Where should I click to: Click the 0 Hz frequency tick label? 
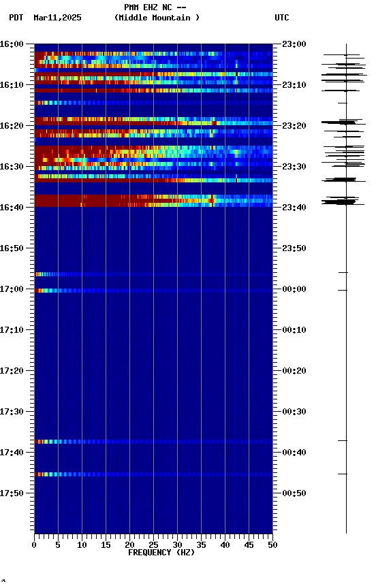[34, 545]
